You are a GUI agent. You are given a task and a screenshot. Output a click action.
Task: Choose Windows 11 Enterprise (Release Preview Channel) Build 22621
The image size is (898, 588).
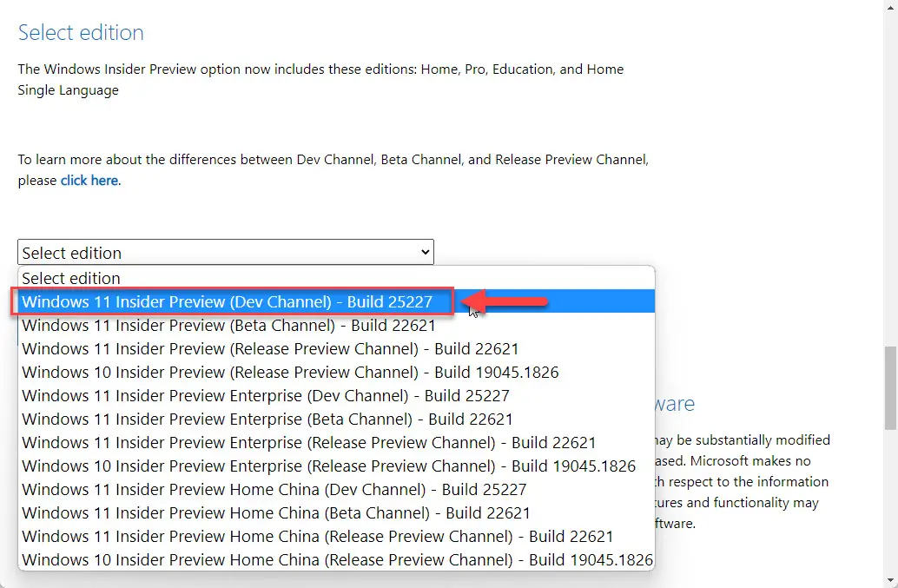pyautogui.click(x=336, y=443)
